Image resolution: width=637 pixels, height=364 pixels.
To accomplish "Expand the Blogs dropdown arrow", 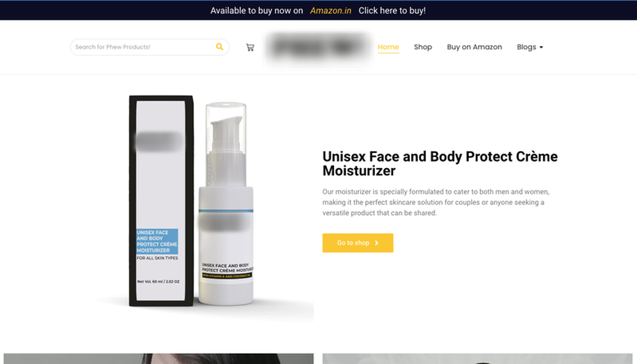I will coord(541,47).
